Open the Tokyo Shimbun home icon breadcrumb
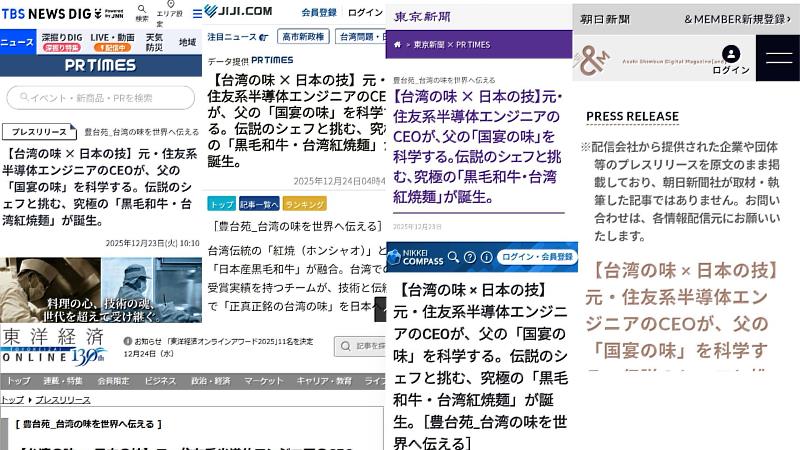This screenshot has width=800, height=450. pos(397,45)
